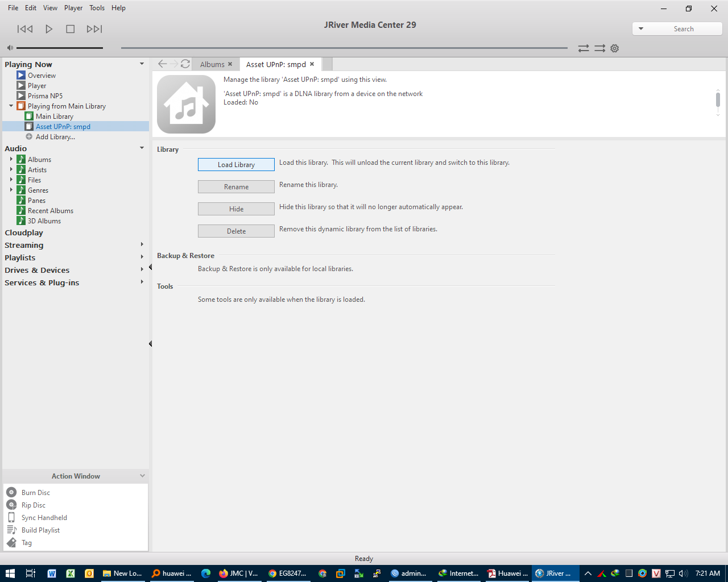Open the Tools menu

[97, 8]
